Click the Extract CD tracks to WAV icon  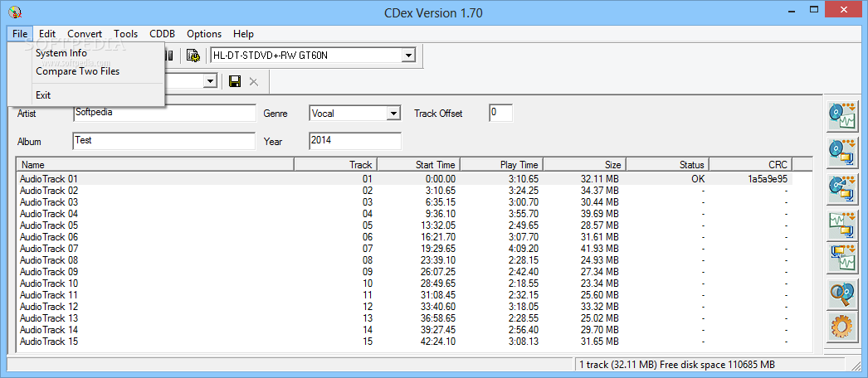(842, 116)
